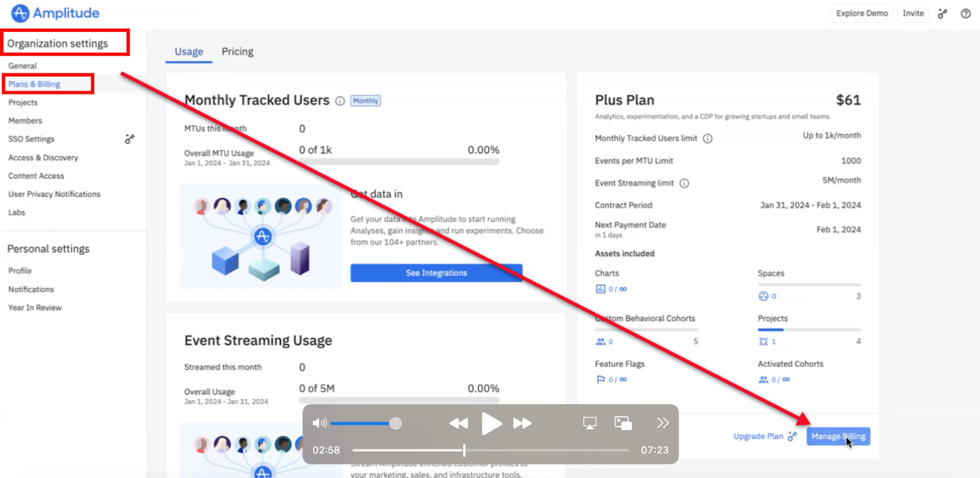This screenshot has width=980, height=478.
Task: Click the 'Up to 1k/month' value
Action: [832, 135]
